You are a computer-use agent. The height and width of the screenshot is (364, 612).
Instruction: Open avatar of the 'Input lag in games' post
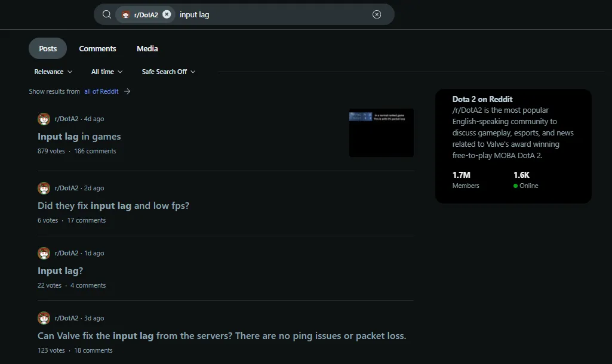[x=44, y=119]
